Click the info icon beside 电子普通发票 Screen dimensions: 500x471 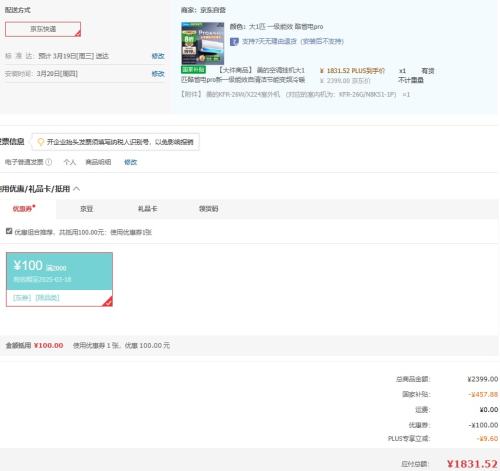coord(49,162)
